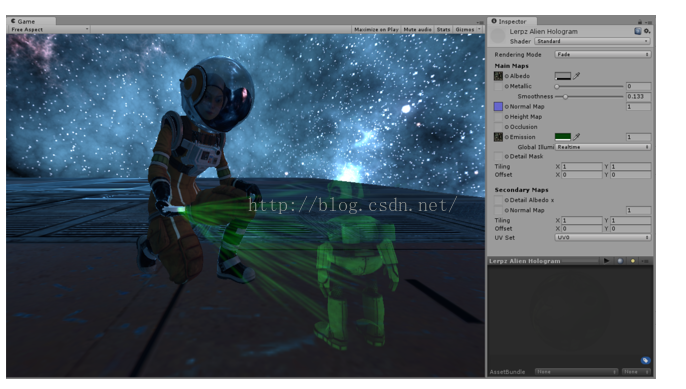Click the Smoothness 0.133 value field
This screenshot has height=389, width=686.
(x=638, y=96)
